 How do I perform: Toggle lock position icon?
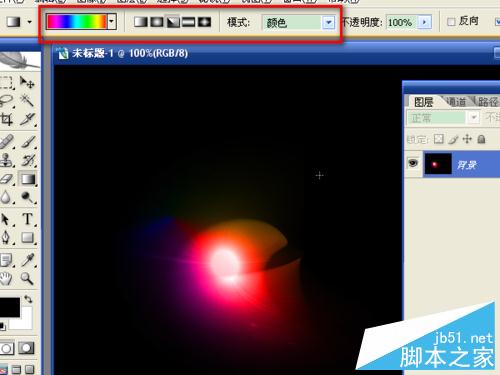[467, 139]
